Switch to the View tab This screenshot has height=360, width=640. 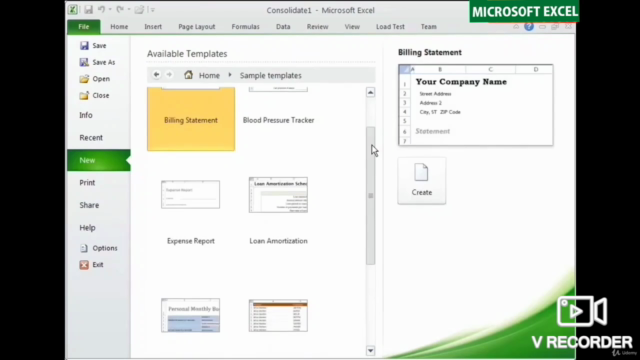point(352,27)
